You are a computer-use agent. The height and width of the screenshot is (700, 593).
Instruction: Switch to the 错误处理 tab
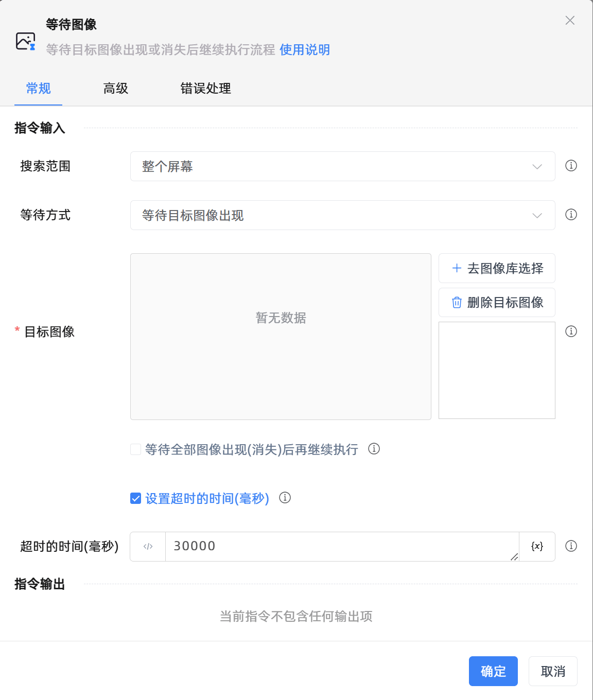pyautogui.click(x=205, y=89)
